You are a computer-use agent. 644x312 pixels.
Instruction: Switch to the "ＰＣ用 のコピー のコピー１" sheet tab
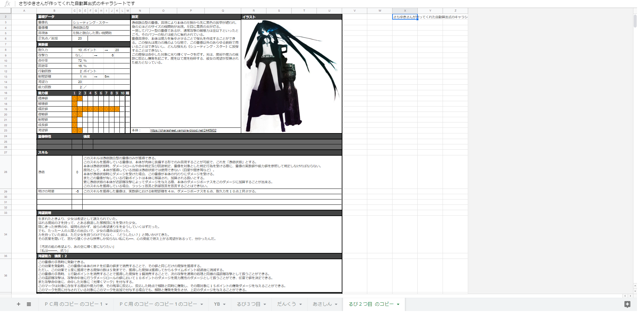74,304
